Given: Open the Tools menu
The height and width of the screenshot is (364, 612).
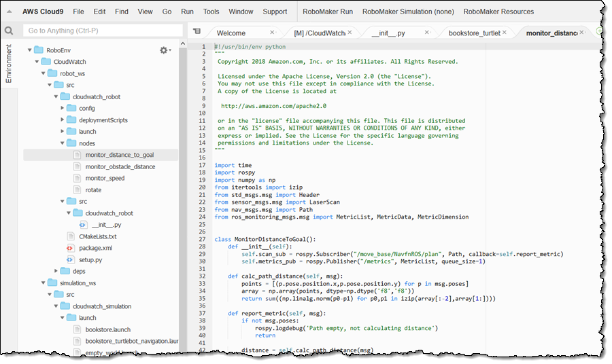Looking at the screenshot, I should (211, 12).
